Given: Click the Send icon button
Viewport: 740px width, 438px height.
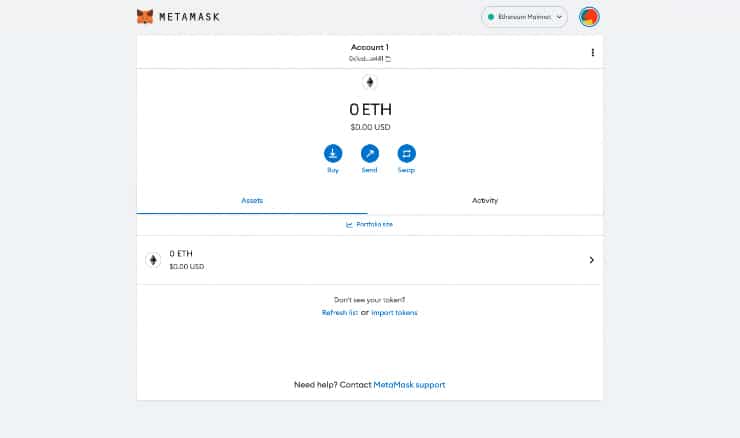Looking at the screenshot, I should pos(370,153).
